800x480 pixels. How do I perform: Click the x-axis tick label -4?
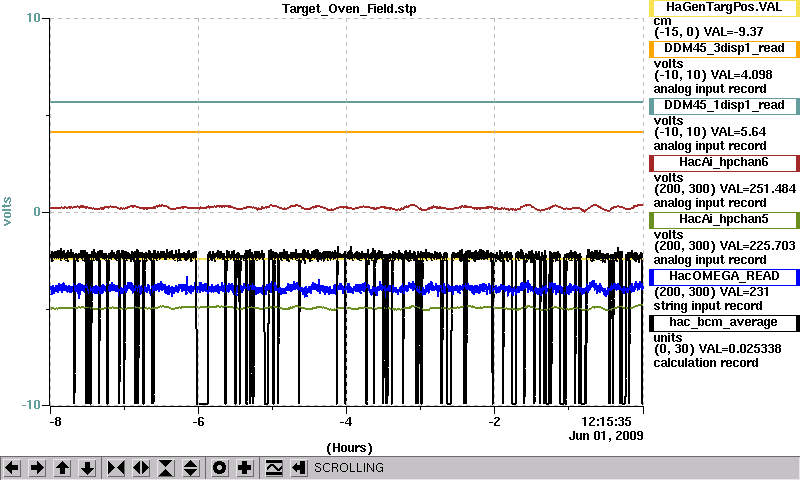point(346,422)
